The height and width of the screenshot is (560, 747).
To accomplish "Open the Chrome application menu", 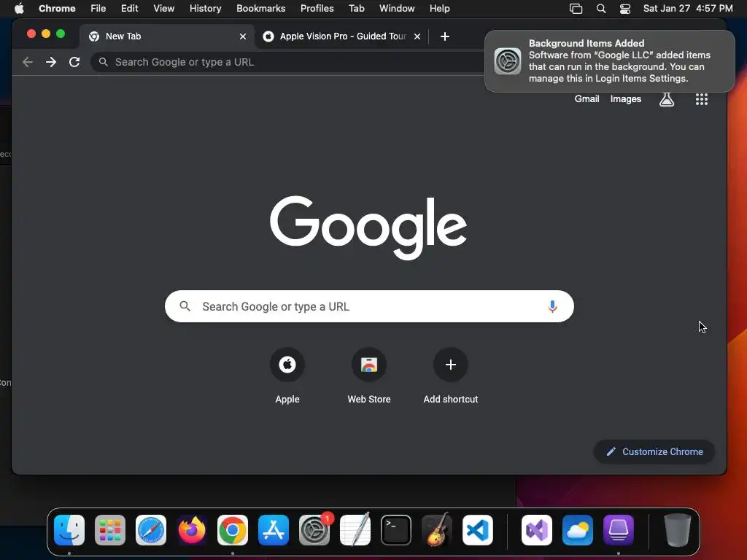I will coord(57,8).
